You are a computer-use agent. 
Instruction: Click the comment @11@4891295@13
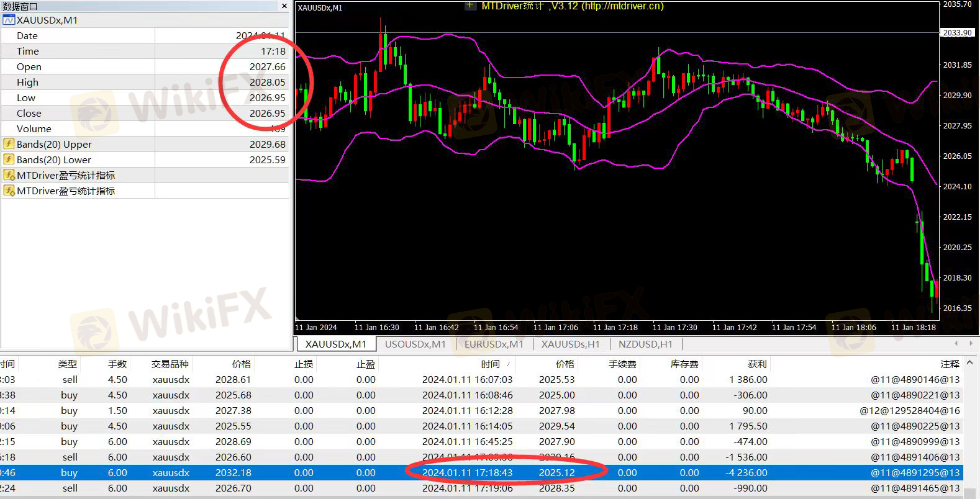coord(915,472)
